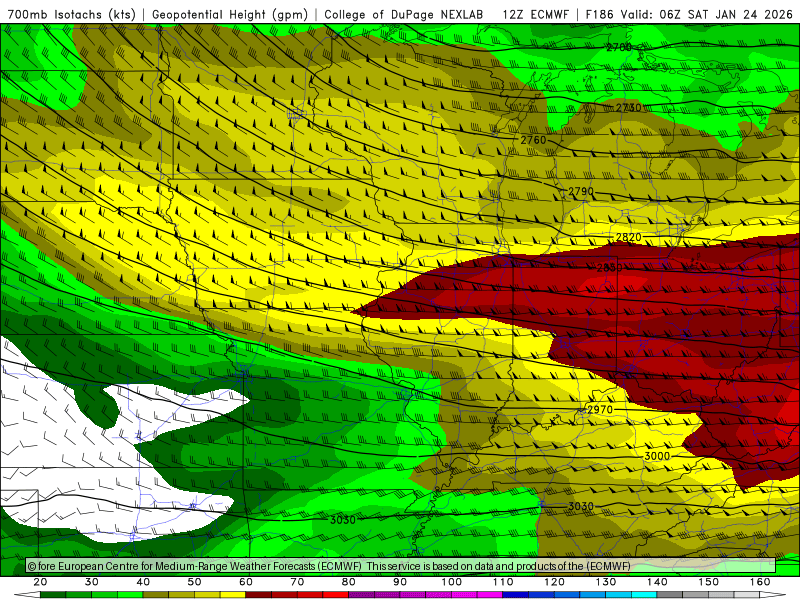
Task: Click the 2850 height contour label
Action: pos(609,267)
